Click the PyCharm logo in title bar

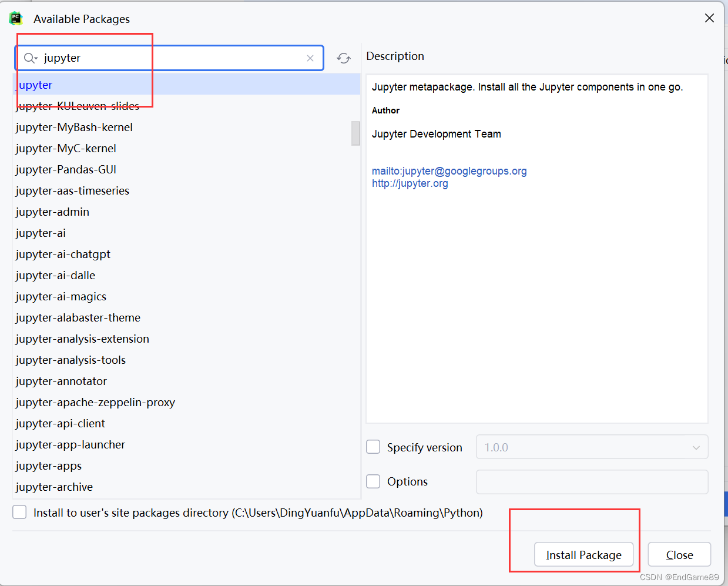coord(16,18)
